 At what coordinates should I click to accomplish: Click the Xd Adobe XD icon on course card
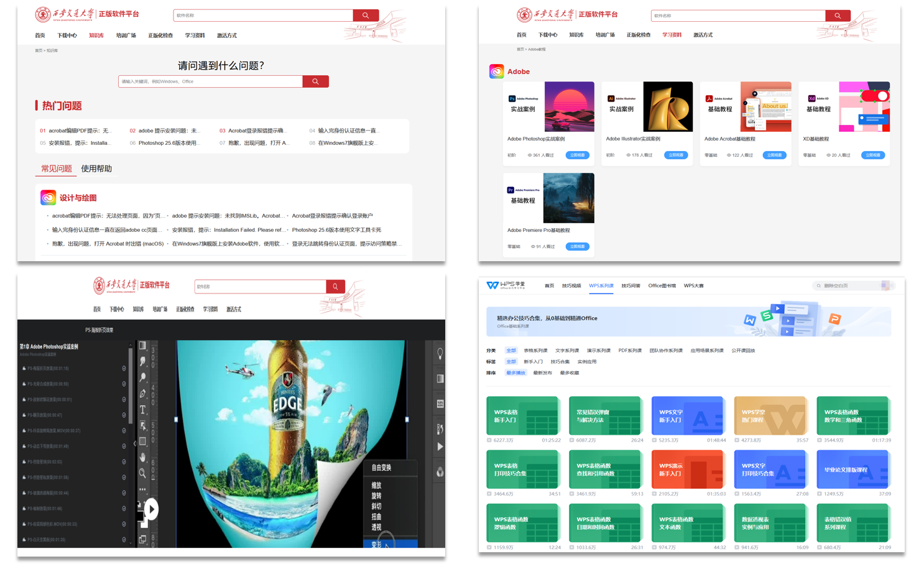point(811,98)
